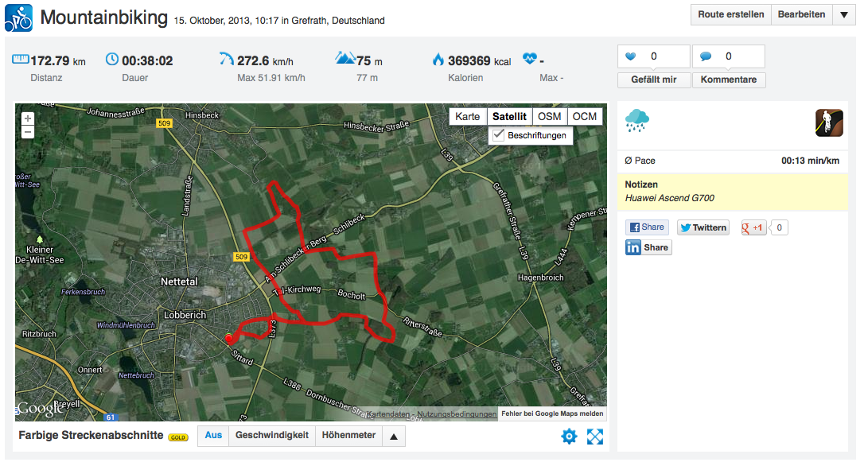Set colored segments to Aus

213,436
